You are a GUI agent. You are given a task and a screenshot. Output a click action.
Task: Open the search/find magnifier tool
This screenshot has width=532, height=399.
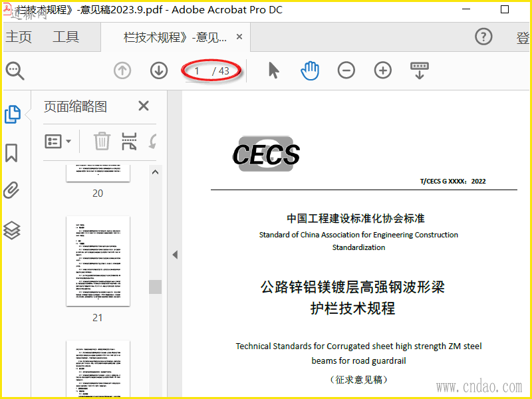(15, 70)
